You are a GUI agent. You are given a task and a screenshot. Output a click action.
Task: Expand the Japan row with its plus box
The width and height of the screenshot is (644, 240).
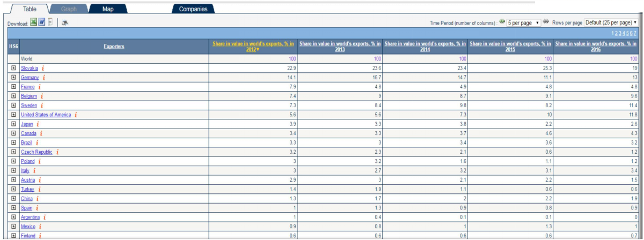pyautogui.click(x=13, y=124)
